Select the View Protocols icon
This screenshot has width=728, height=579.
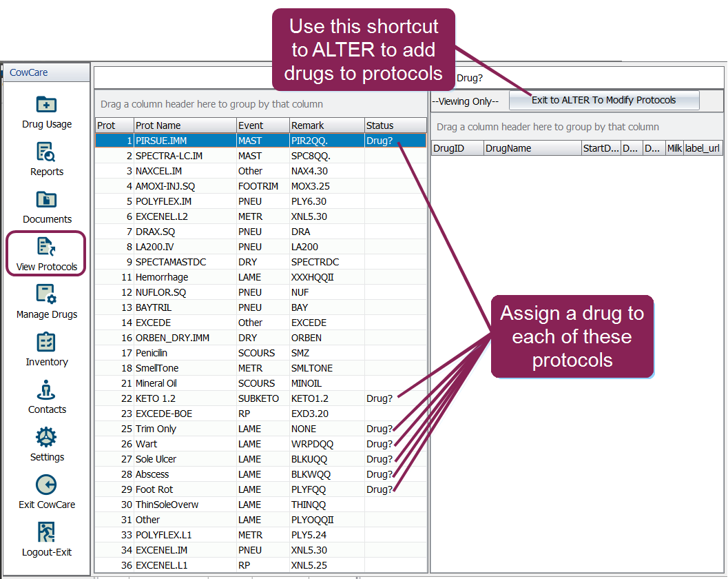tap(46, 247)
